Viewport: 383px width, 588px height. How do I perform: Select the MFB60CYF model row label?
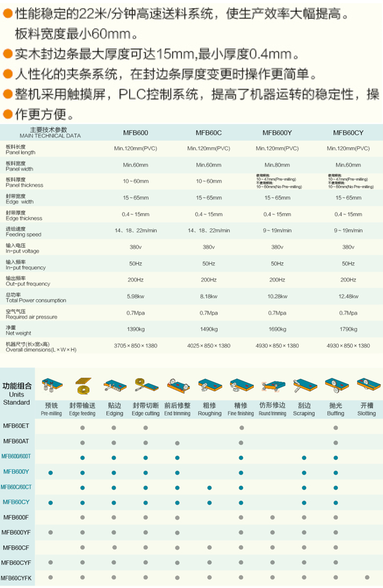pyautogui.click(x=16, y=563)
